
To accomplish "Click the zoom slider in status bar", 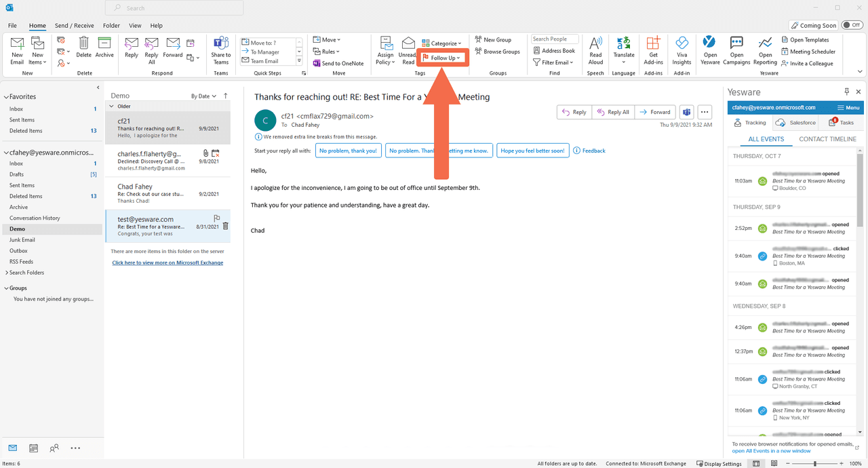I will tap(814, 464).
